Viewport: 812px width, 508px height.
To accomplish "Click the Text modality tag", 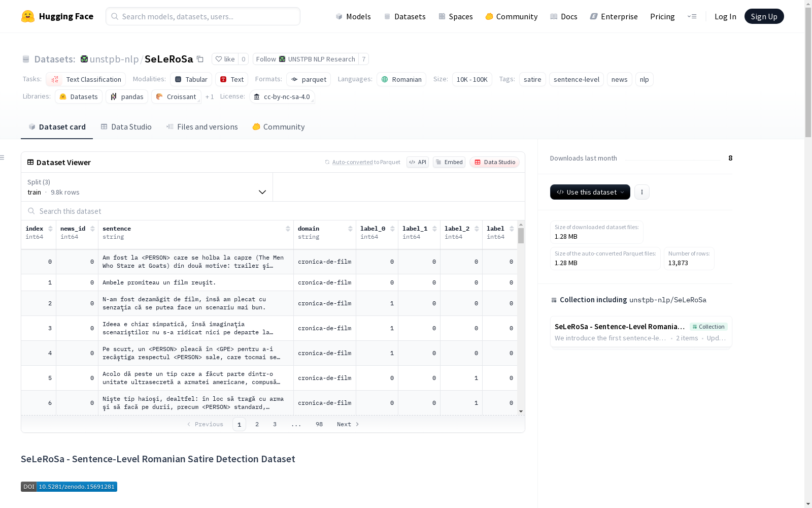I will (x=231, y=79).
